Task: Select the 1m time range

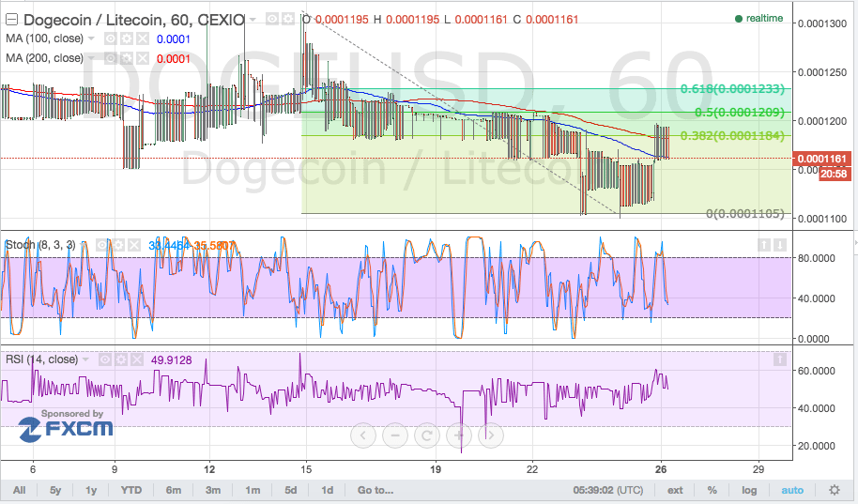Action: [253, 490]
